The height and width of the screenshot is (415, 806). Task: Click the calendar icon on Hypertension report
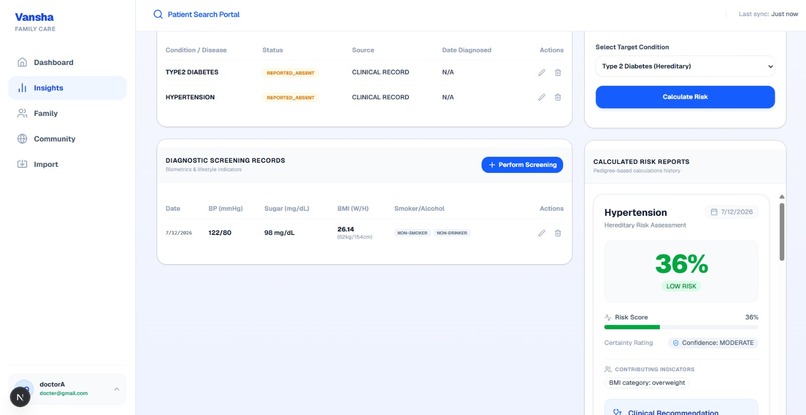pos(713,212)
